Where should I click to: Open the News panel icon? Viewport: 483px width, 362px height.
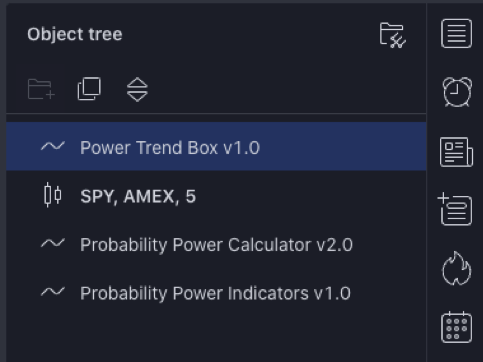pyautogui.click(x=456, y=152)
